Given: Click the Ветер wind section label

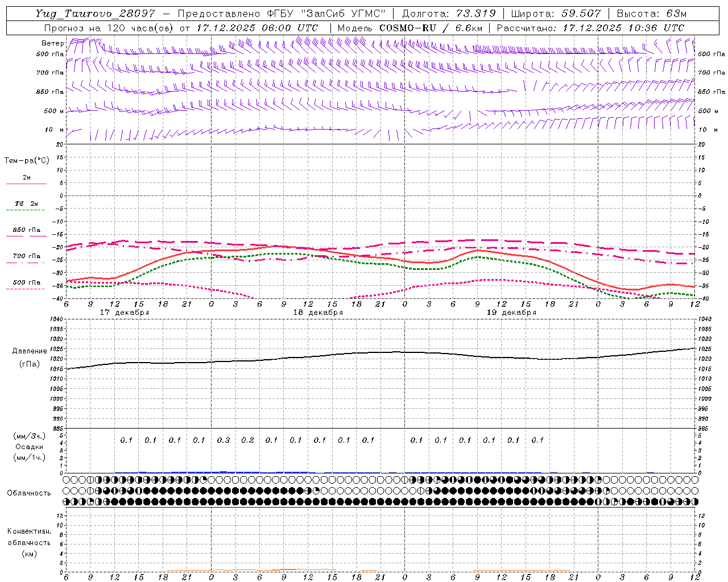Looking at the screenshot, I should 52,43.
